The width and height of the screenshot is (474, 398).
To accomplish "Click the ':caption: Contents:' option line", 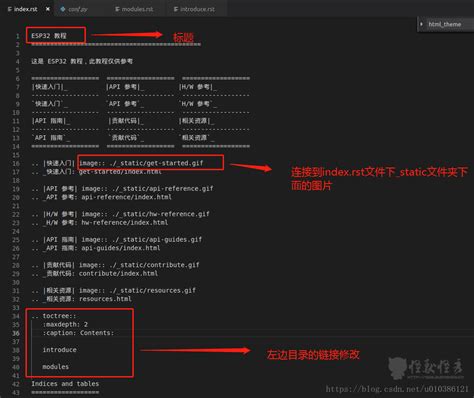I will [78, 333].
